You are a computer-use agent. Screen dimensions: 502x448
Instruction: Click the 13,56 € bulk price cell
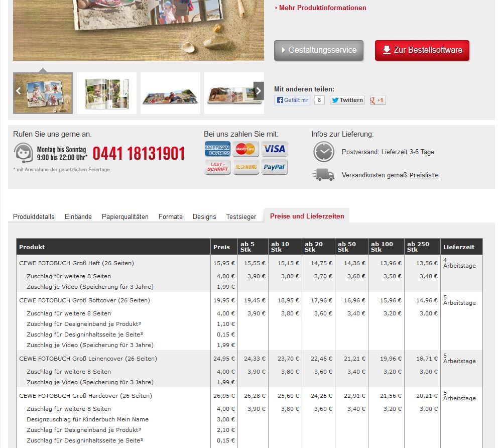pos(427,263)
